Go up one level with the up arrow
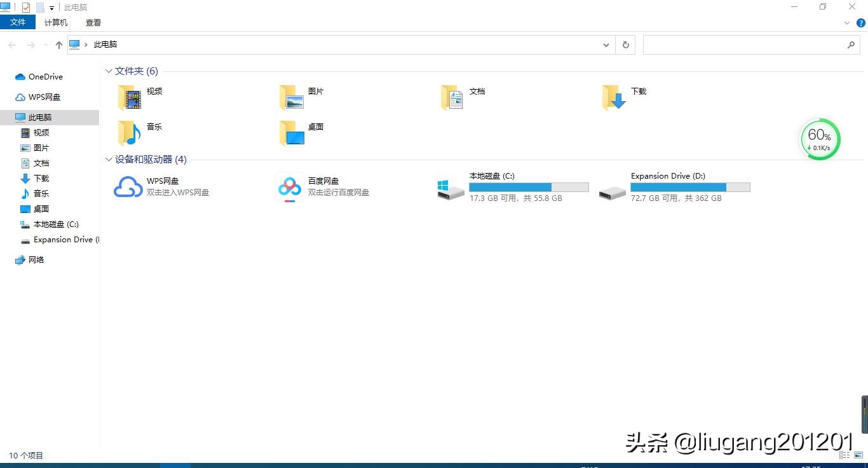This screenshot has height=468, width=868. 59,45
